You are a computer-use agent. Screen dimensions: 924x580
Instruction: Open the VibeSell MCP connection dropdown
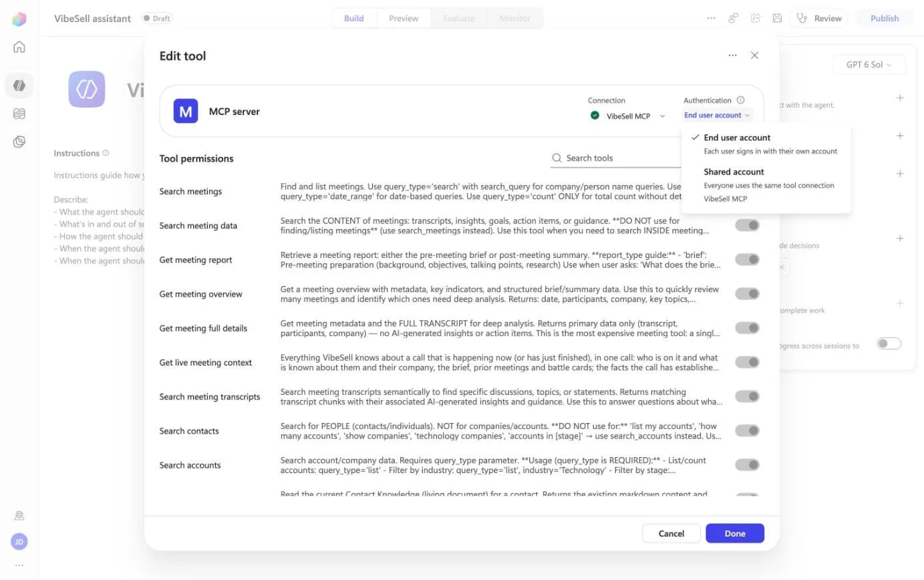[x=628, y=116]
